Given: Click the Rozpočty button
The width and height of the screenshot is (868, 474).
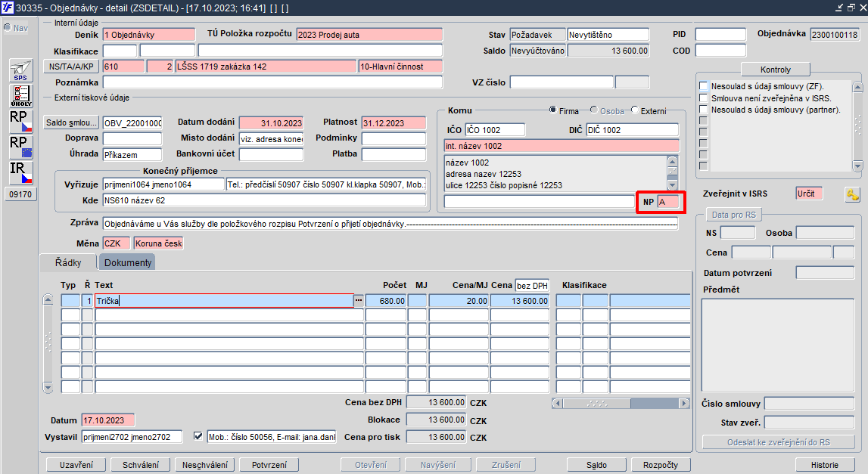Looking at the screenshot, I should 661,465.
